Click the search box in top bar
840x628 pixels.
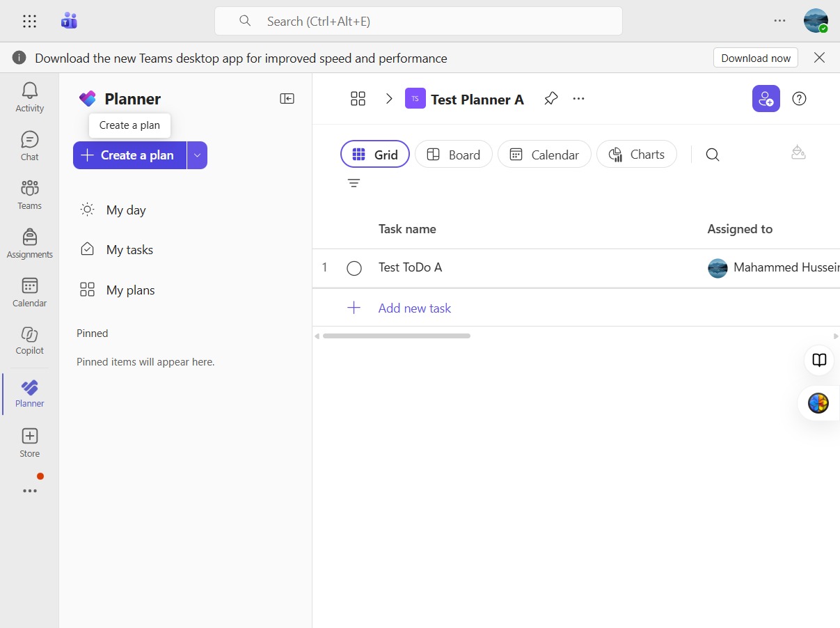[418, 21]
